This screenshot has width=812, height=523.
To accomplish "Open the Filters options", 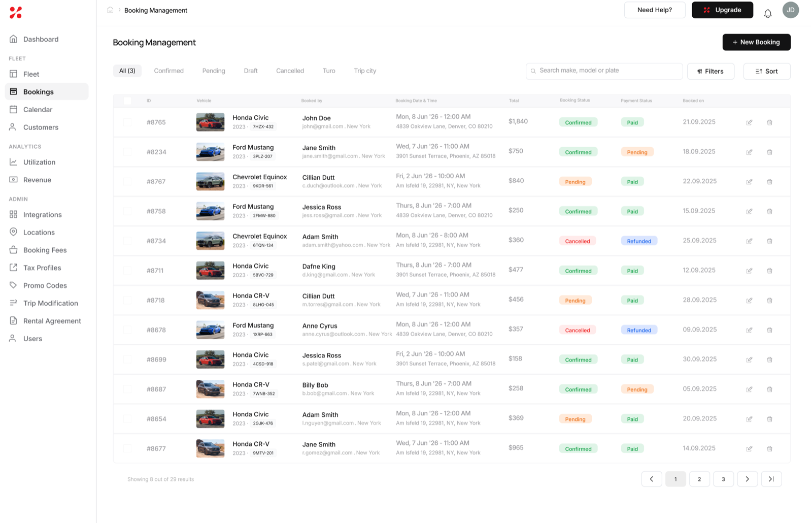I will (x=710, y=71).
